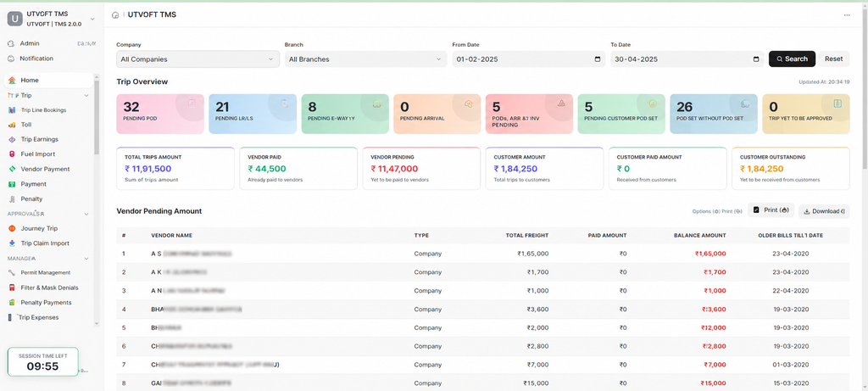Open the Home sidebar item
Image resolution: width=868 pixels, height=391 pixels.
click(48, 81)
